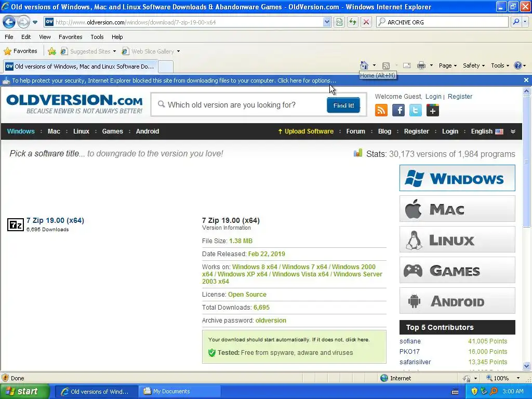This screenshot has width=532, height=399.
Task: Click the Register link in header
Action: (x=460, y=96)
